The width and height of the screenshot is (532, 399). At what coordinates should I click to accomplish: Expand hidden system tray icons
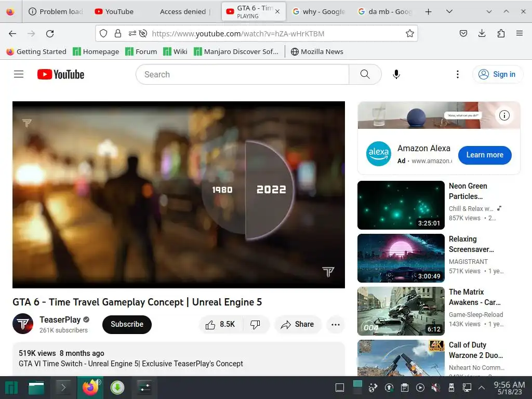coord(481,388)
